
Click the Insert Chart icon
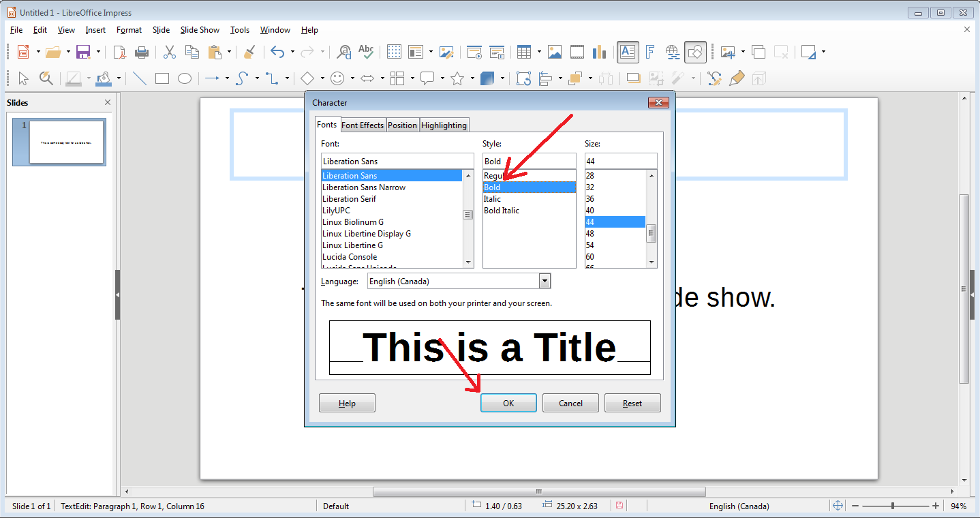point(600,52)
